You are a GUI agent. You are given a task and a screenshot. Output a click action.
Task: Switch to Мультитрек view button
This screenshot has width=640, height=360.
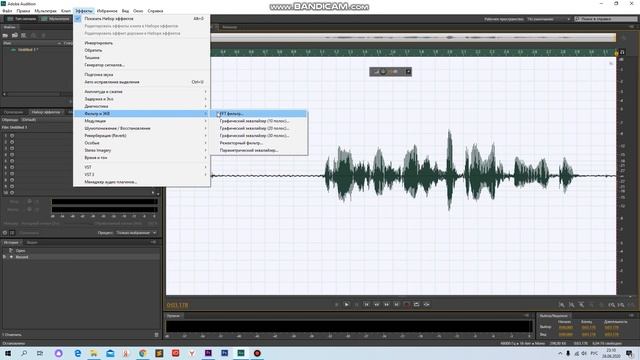(56, 19)
